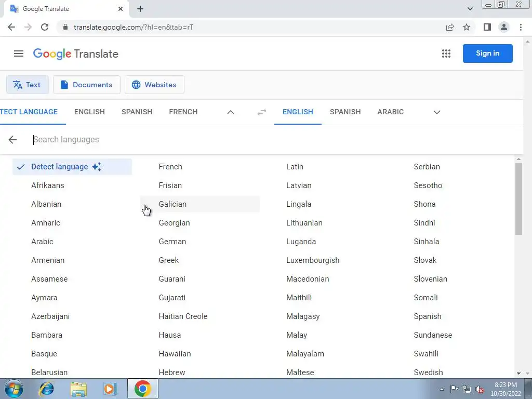
Task: Select the Spanish source language tab
Action: tap(137, 112)
